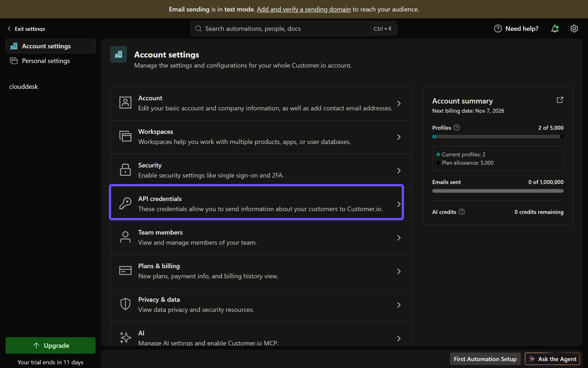
Task: Open the AI settings row chevron
Action: pyautogui.click(x=399, y=338)
